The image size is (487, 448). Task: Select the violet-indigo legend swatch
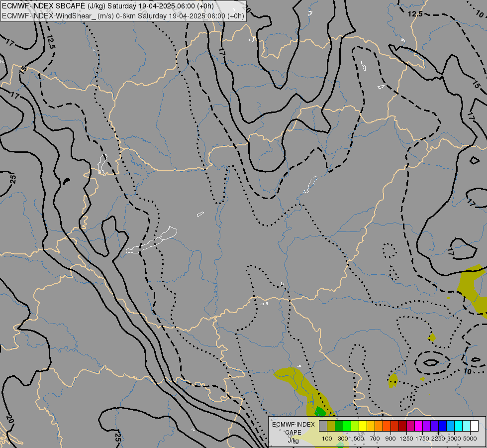435,426
